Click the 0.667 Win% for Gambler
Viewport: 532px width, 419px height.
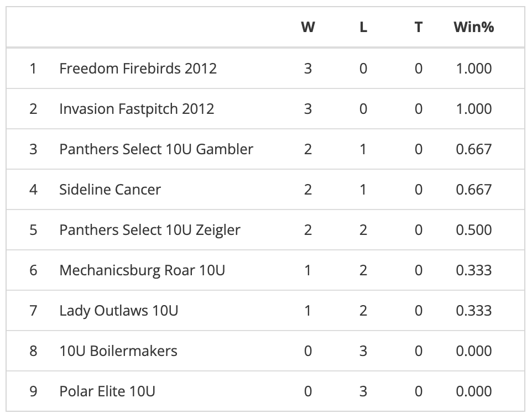tap(473, 149)
